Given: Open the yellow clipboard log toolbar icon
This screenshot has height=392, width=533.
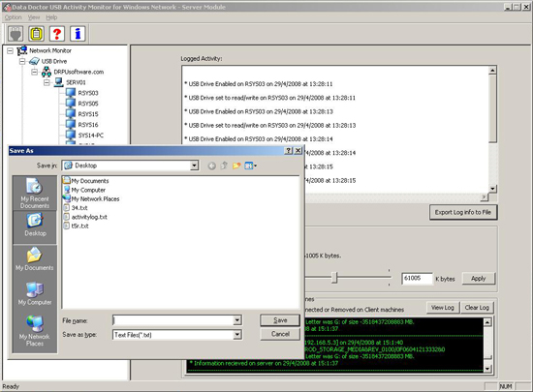Looking at the screenshot, I should tap(36, 34).
